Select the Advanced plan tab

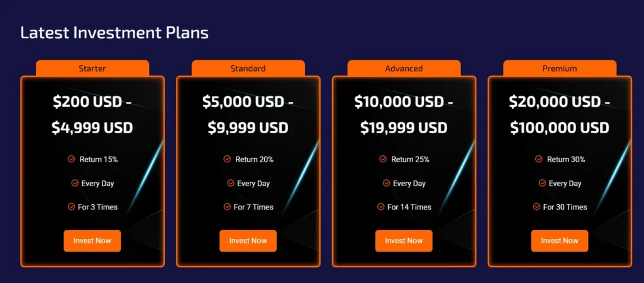click(404, 68)
